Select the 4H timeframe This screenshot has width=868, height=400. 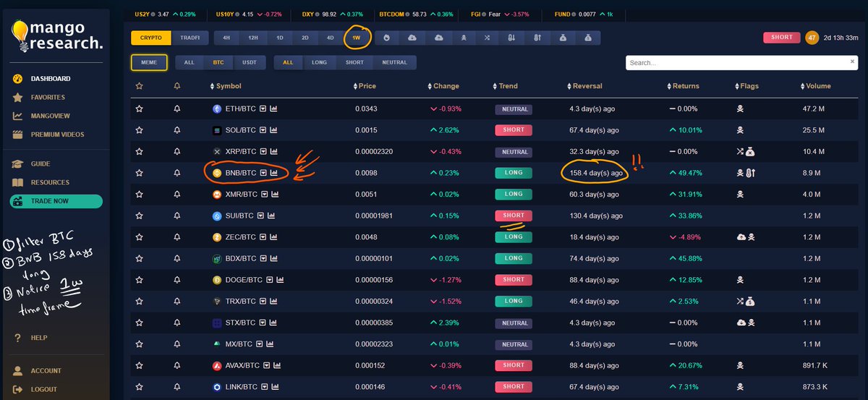[226, 38]
